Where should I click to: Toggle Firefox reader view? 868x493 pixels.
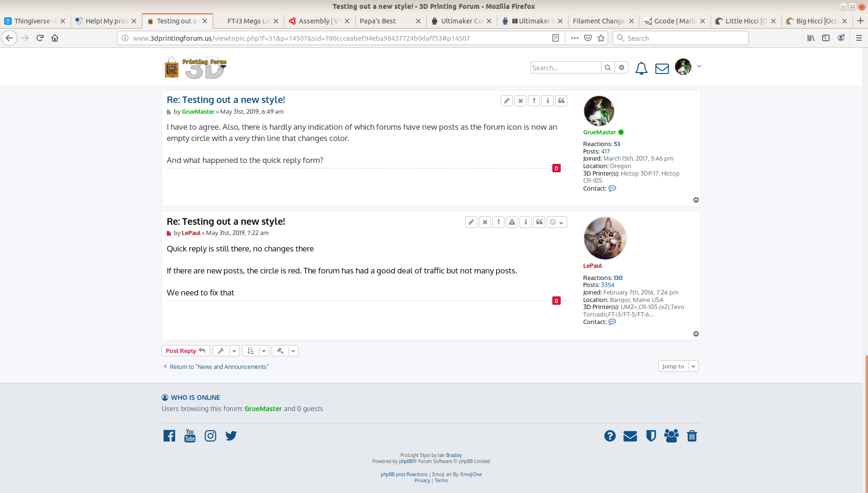[x=556, y=38]
